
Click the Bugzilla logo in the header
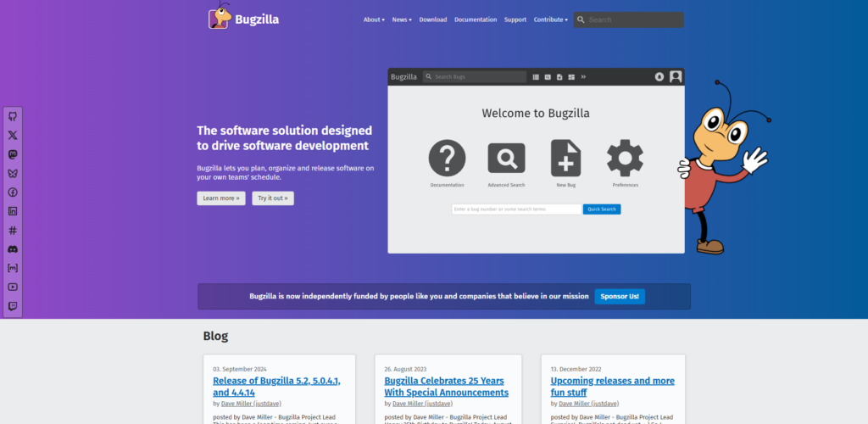click(x=244, y=19)
